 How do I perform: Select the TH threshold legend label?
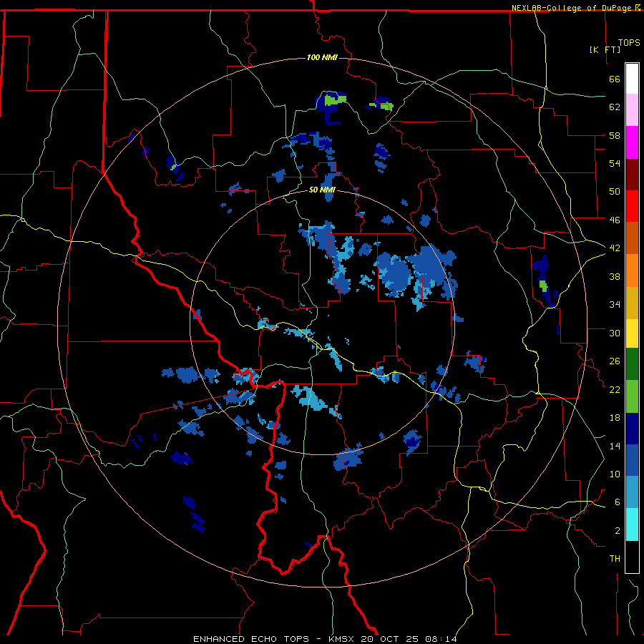[615, 559]
